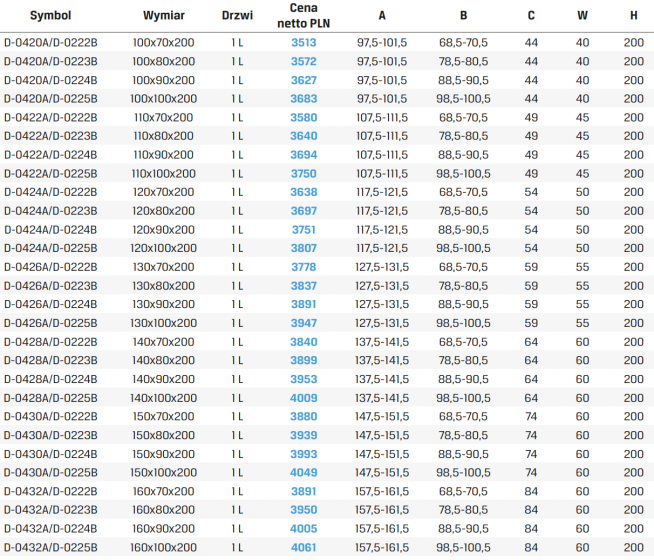Click dimension 160x100x200

point(164,547)
